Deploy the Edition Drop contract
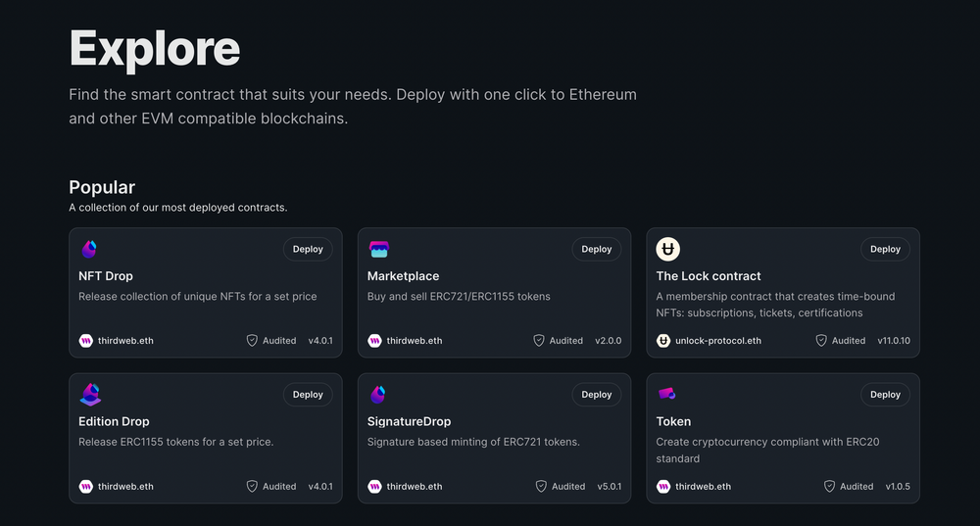This screenshot has width=980, height=526. [x=308, y=395]
